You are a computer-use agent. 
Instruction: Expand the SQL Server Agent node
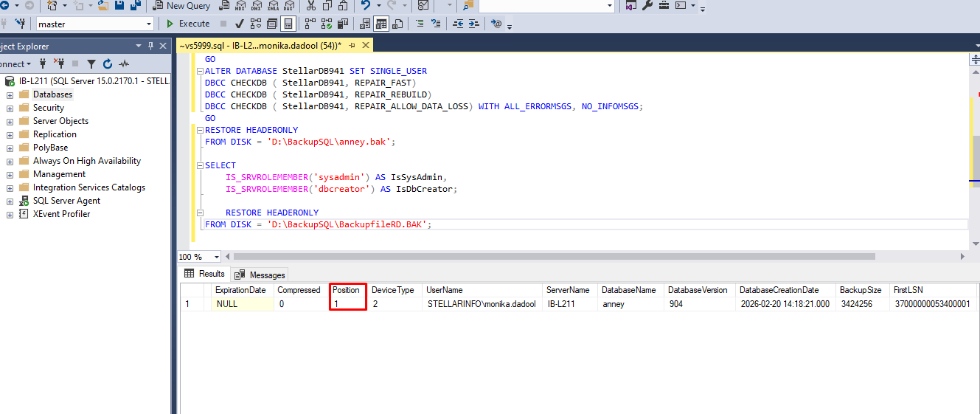(10, 201)
